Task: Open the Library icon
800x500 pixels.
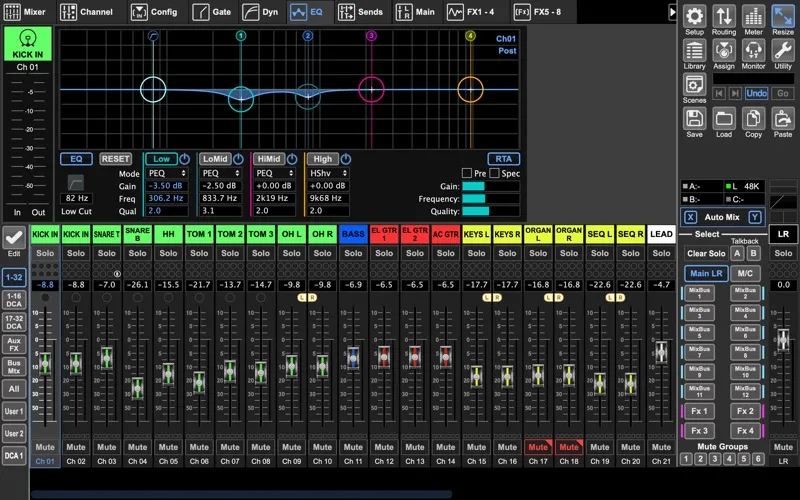Action: point(694,51)
